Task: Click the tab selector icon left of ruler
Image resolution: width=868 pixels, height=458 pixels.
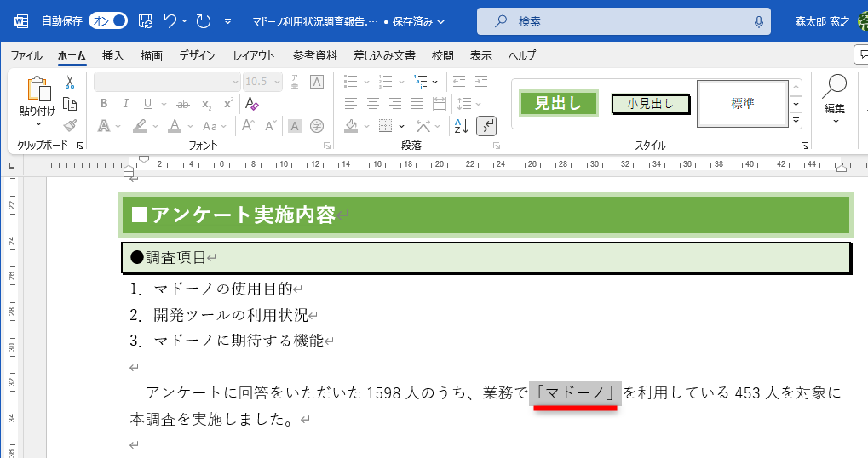Action: 11,165
